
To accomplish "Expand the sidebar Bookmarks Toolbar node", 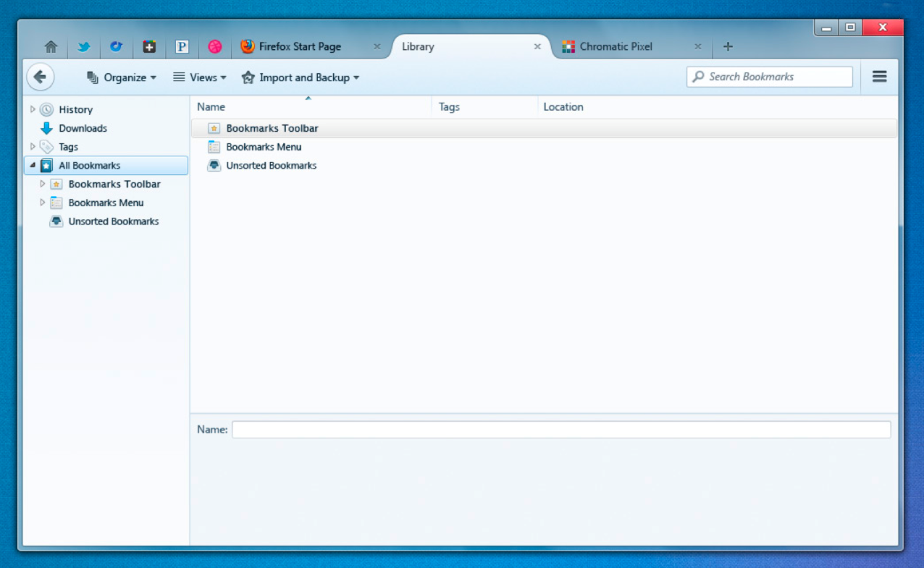I will point(43,184).
